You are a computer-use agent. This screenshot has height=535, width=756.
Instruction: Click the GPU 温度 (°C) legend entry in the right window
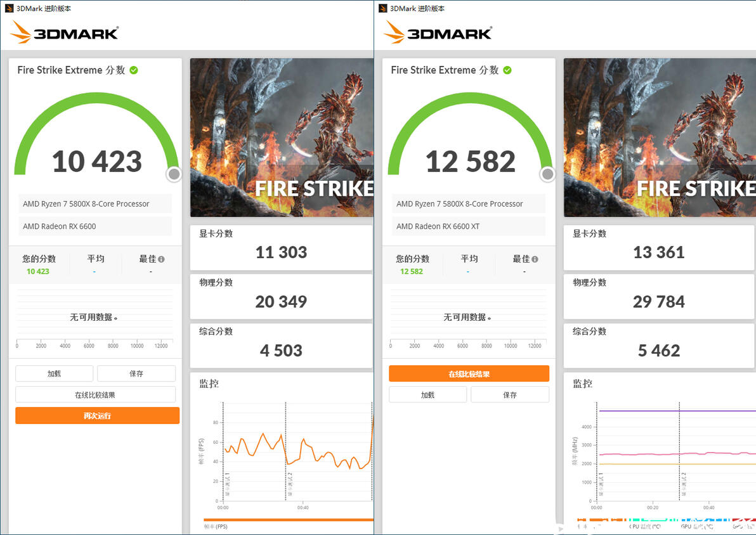697,527
